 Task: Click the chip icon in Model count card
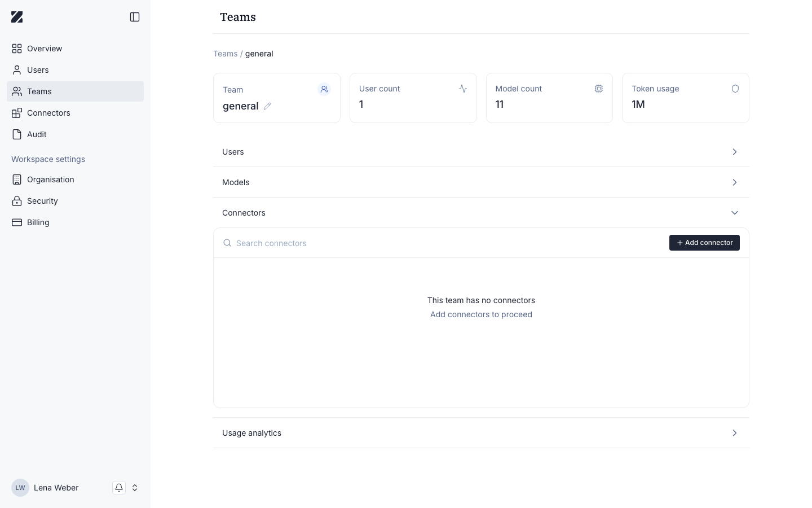click(x=599, y=89)
